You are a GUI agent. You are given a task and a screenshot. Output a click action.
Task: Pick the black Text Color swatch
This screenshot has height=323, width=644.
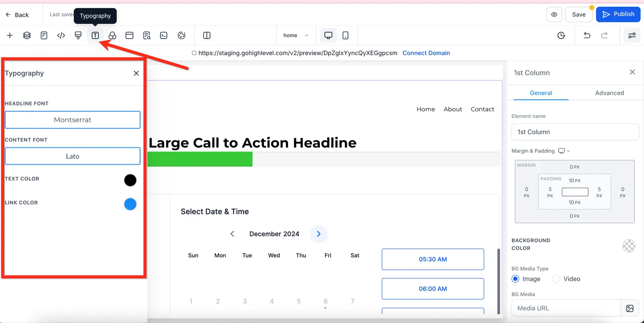pos(130,180)
